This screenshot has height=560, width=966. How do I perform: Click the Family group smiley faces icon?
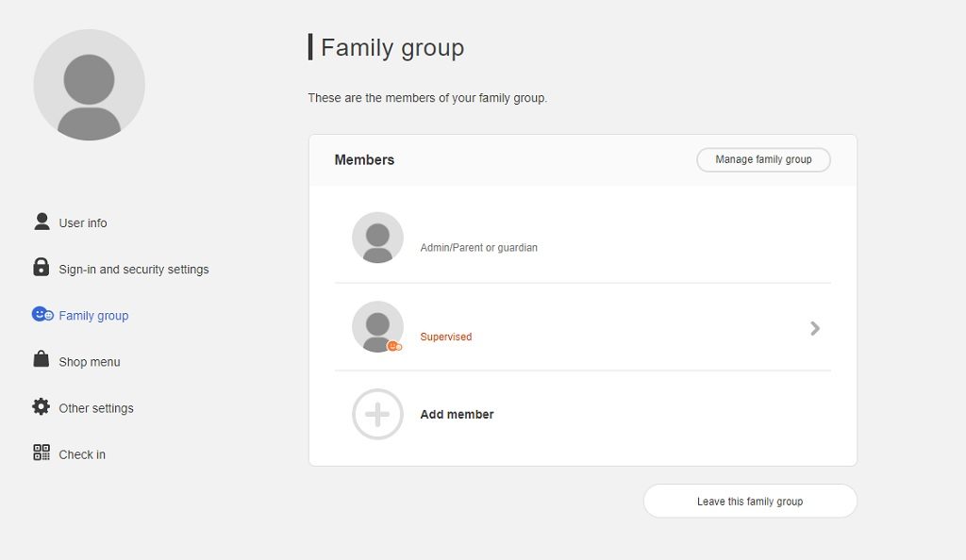point(42,315)
